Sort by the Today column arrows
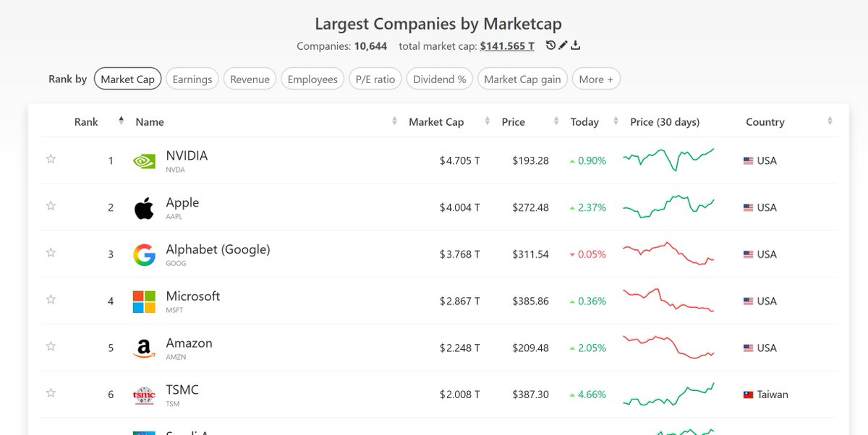 click(x=615, y=121)
